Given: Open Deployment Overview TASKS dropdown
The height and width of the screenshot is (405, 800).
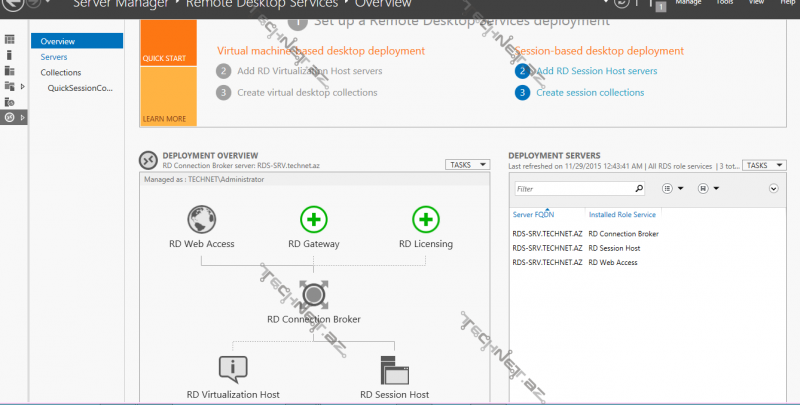Looking at the screenshot, I should coord(468,165).
